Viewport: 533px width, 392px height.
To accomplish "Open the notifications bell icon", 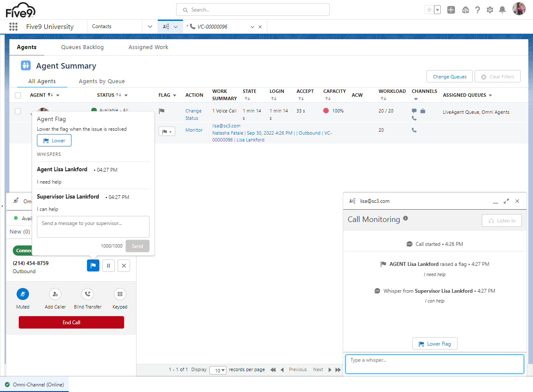I will point(503,10).
